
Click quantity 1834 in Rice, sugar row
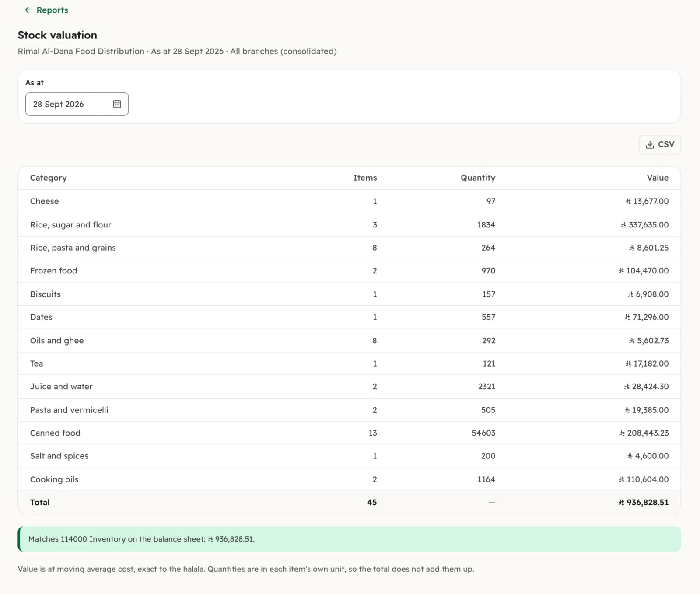click(x=486, y=225)
